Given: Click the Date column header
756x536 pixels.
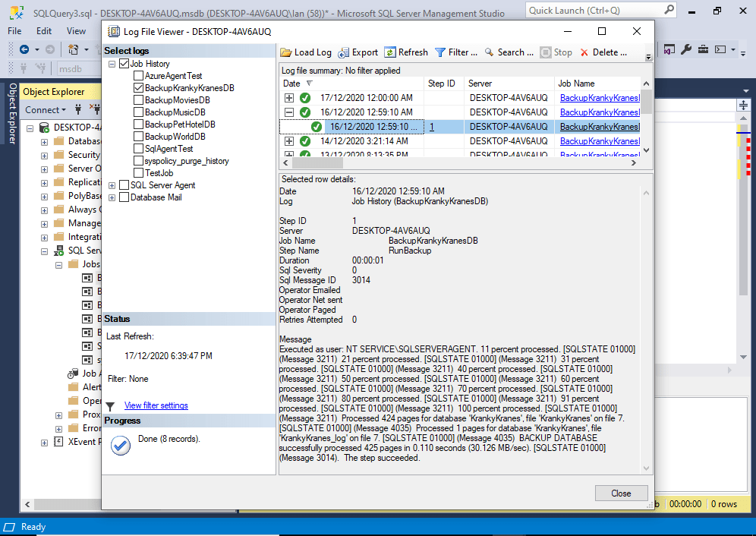Looking at the screenshot, I should [x=351, y=84].
